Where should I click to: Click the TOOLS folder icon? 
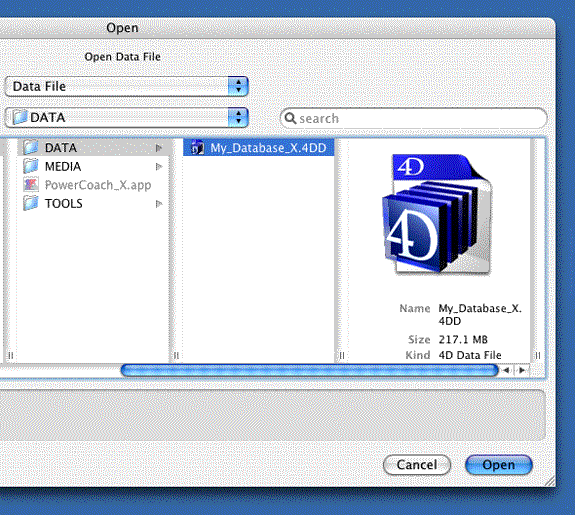(x=31, y=203)
